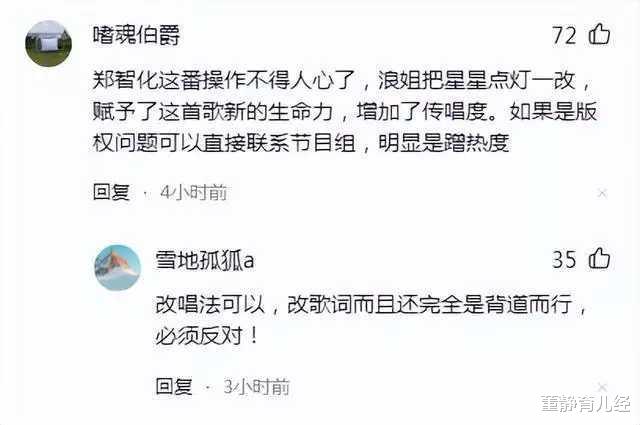Click the 35 like count
Image resolution: width=640 pixels, height=425 pixels.
click(564, 259)
